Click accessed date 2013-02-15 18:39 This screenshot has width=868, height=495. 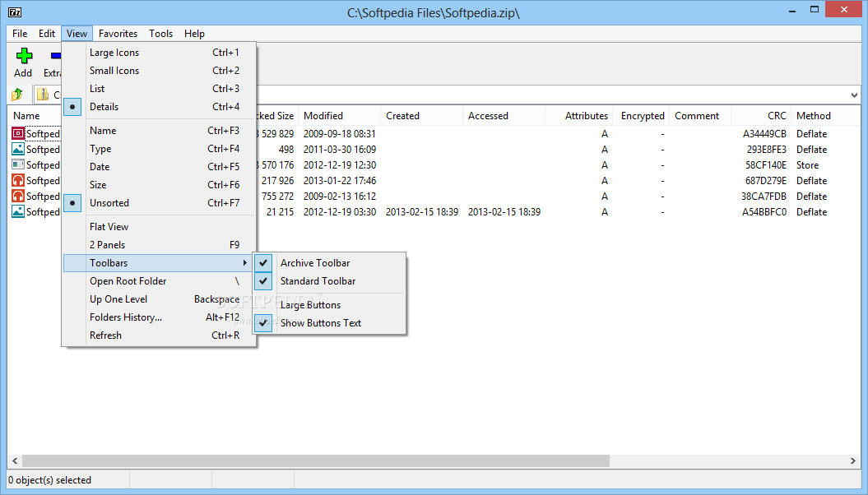[x=504, y=212]
